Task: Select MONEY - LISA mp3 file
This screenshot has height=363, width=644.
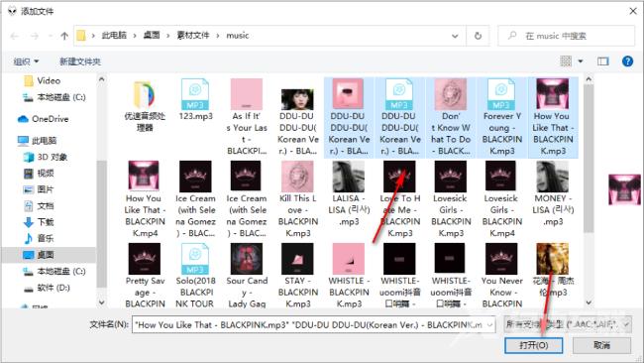Action: (x=553, y=193)
